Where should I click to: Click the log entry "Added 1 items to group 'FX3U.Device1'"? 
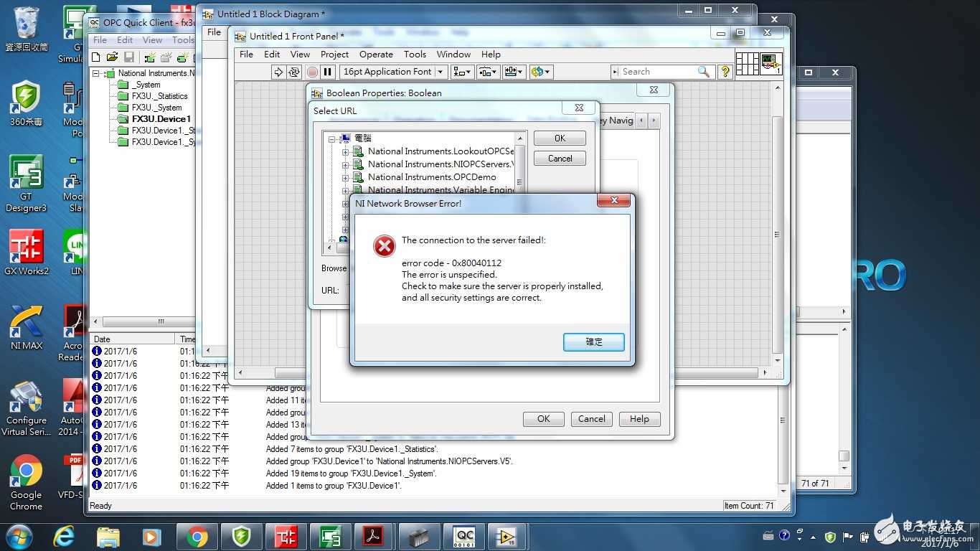(x=334, y=486)
